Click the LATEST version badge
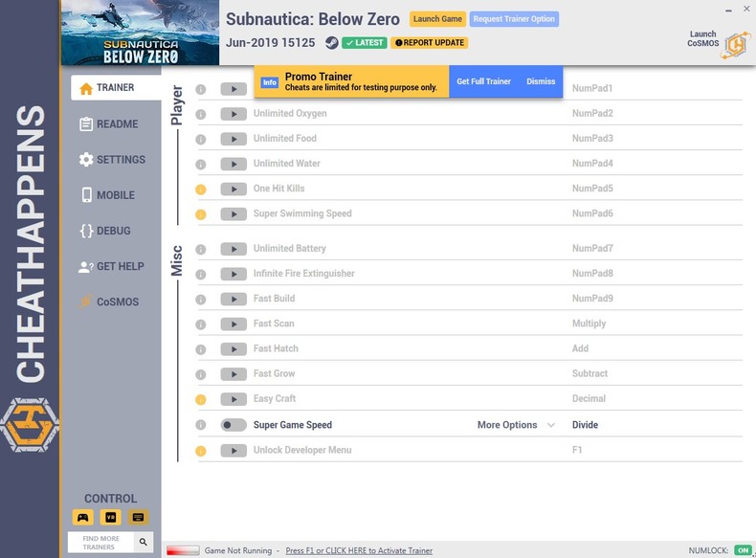The image size is (756, 558). [365, 42]
